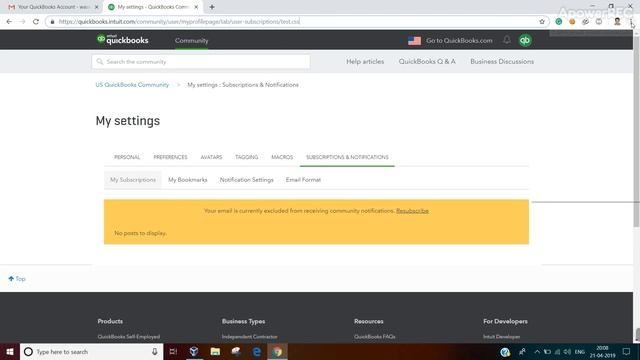Open Email Format sub-tab
This screenshot has height=360, width=640.
[x=303, y=180]
